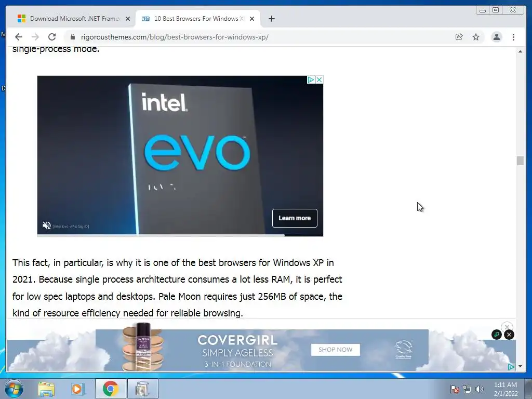
Task: Open the Windows Start menu
Action: click(14, 389)
